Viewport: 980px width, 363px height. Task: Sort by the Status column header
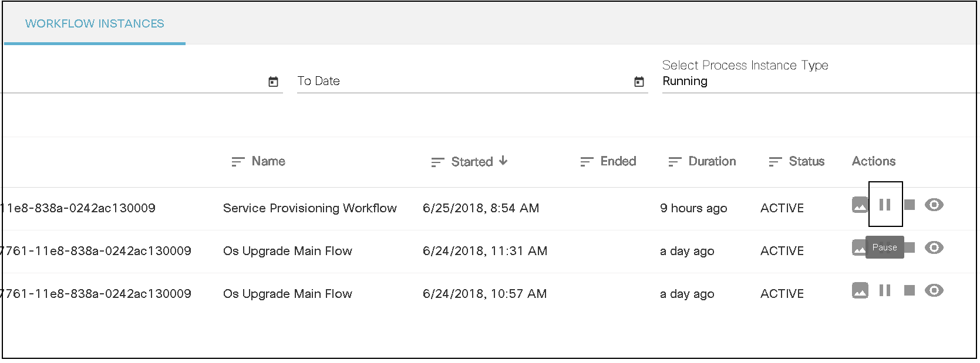point(806,161)
